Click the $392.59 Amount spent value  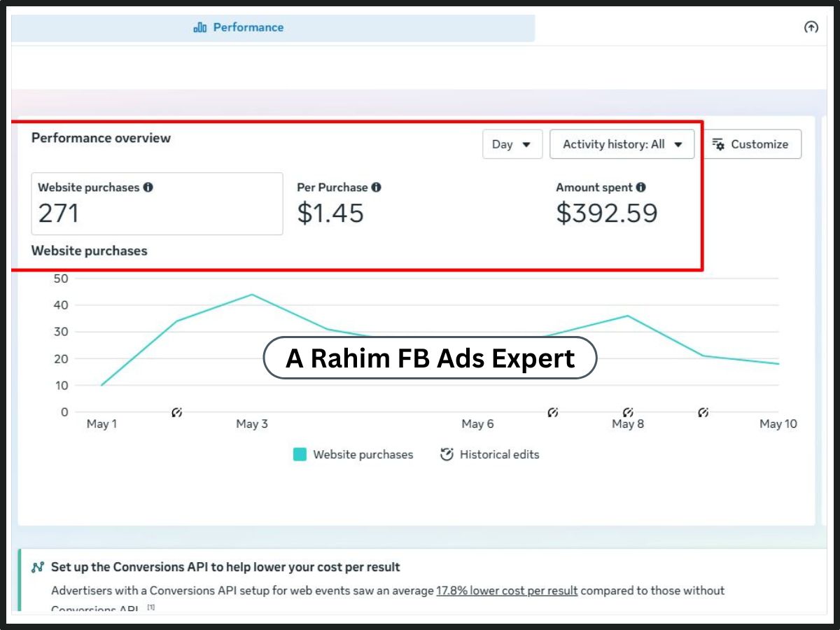click(x=607, y=213)
